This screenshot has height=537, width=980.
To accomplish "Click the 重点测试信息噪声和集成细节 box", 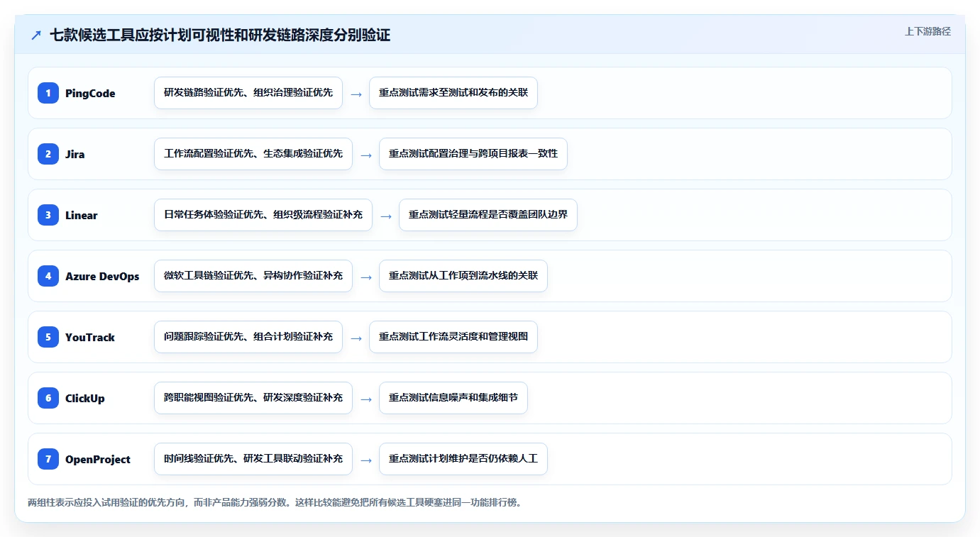I will (453, 398).
